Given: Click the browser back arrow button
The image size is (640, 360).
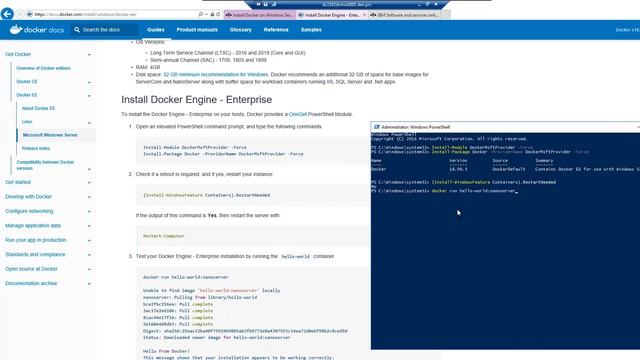Looking at the screenshot, I should pos(7,14).
